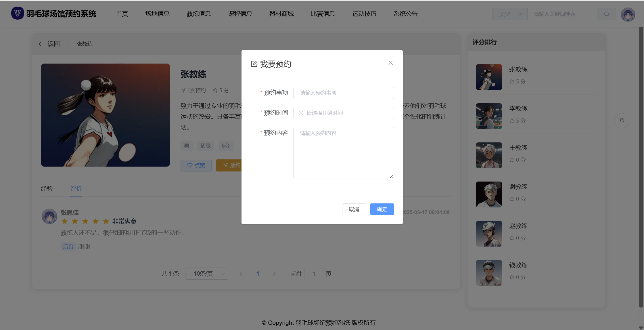Focus the 预约事项 input field

[x=344, y=93]
